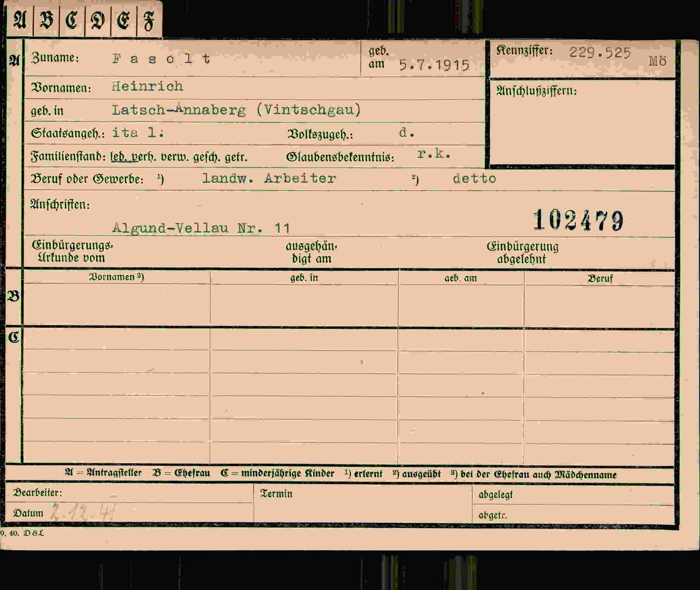This screenshot has width=700, height=590.
Task: Click the 'abgelegt' label
Action: [x=495, y=495]
